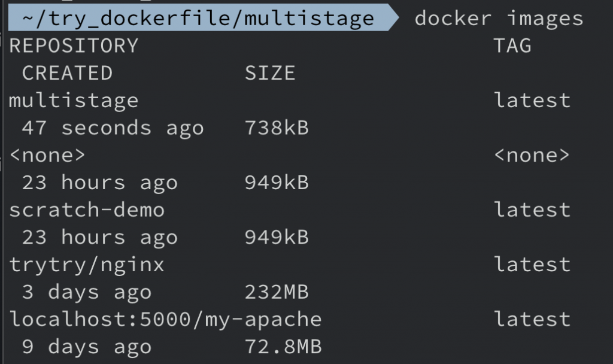Click the 232MB size value
Image resolution: width=613 pixels, height=364 pixels.
[277, 292]
